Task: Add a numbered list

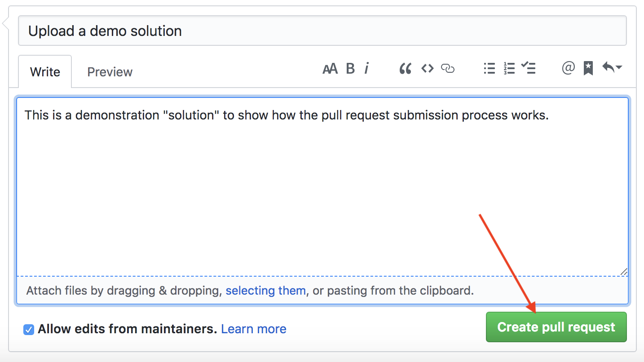Action: point(509,68)
